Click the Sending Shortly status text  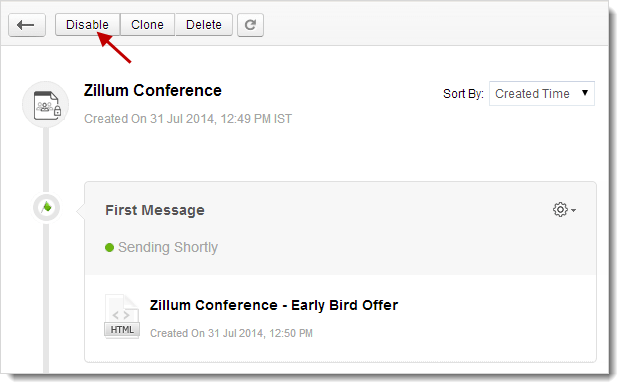coord(168,247)
